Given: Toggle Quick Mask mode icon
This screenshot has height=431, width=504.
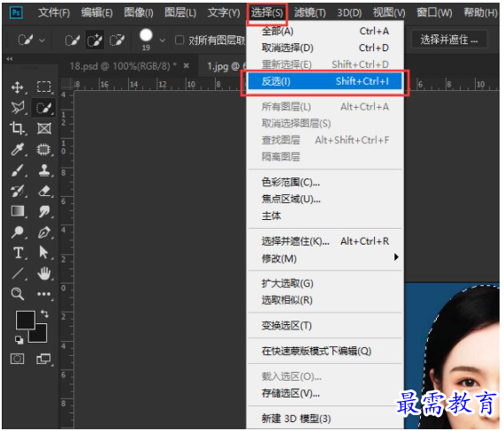Looking at the screenshot, I should click(x=18, y=359).
